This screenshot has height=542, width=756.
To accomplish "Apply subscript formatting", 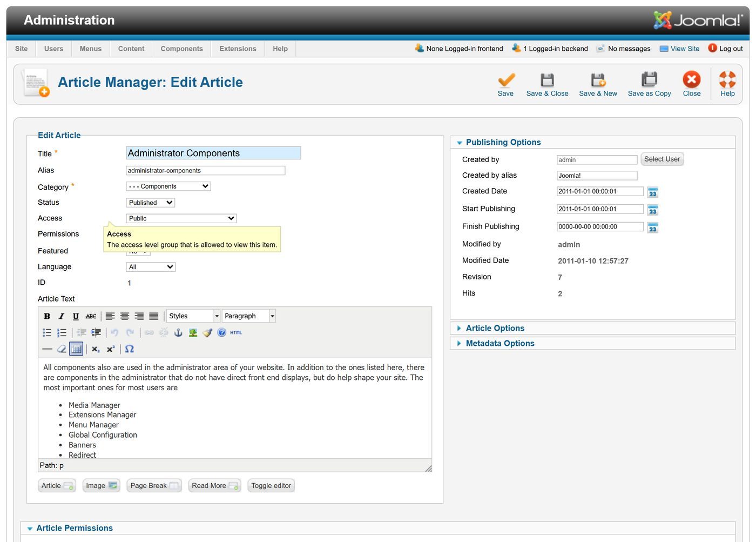I will point(96,349).
